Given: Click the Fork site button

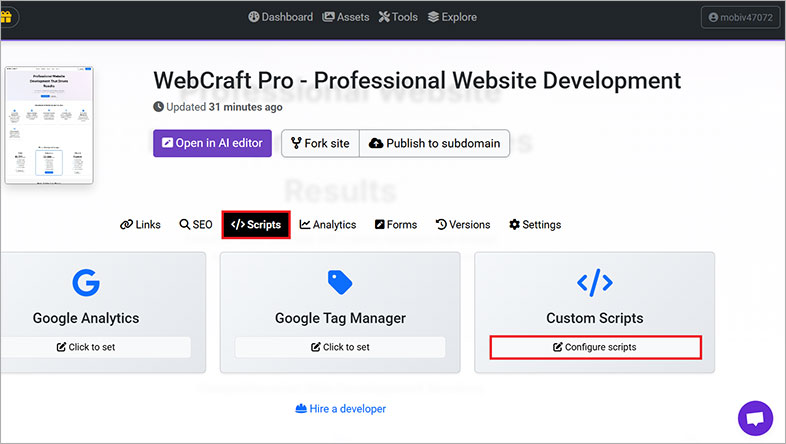Looking at the screenshot, I should (320, 143).
